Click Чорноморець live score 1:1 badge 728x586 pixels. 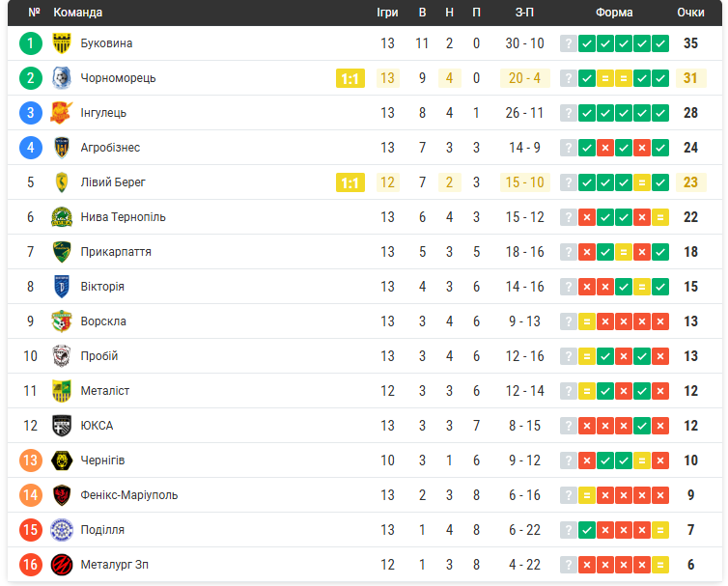pos(350,79)
